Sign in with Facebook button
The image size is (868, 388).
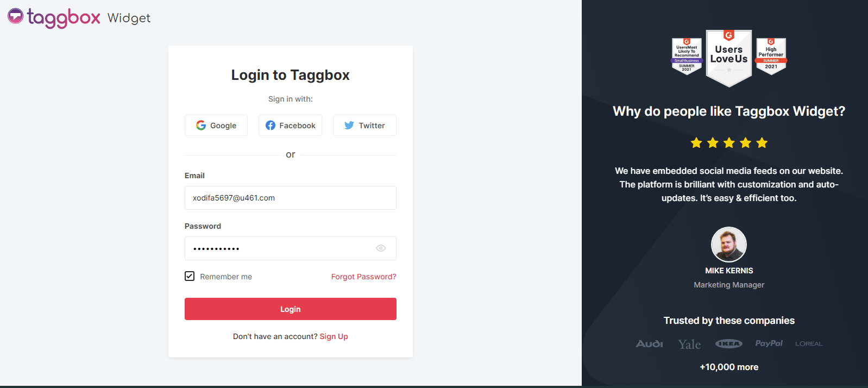pos(290,126)
